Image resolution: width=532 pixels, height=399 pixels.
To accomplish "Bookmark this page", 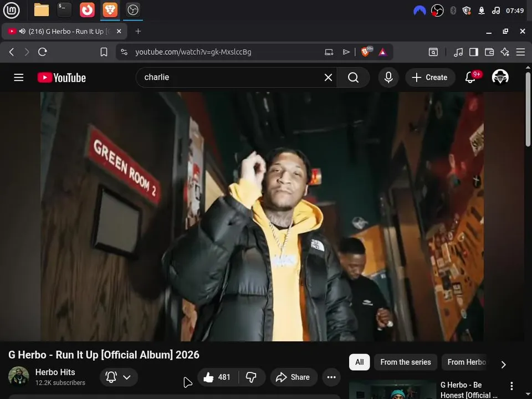I will (104, 52).
